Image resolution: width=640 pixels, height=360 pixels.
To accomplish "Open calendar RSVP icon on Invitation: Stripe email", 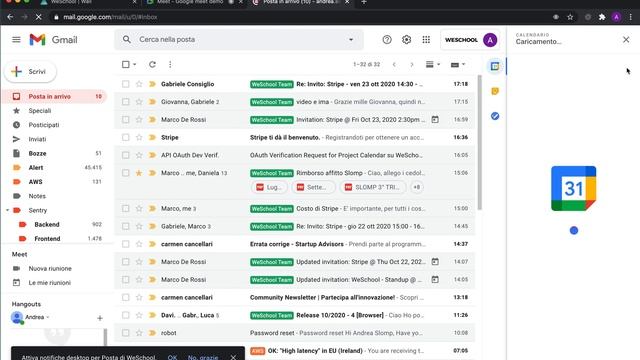I will (435, 120).
